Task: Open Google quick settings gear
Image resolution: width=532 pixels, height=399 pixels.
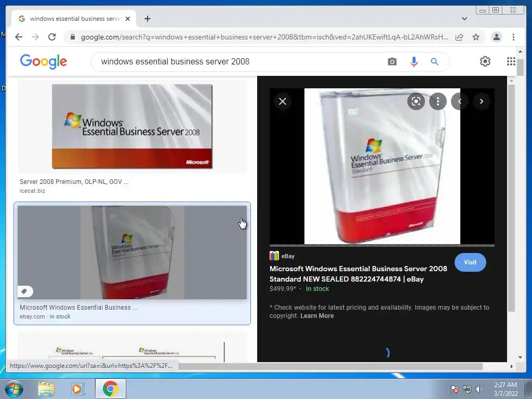Action: (485, 61)
